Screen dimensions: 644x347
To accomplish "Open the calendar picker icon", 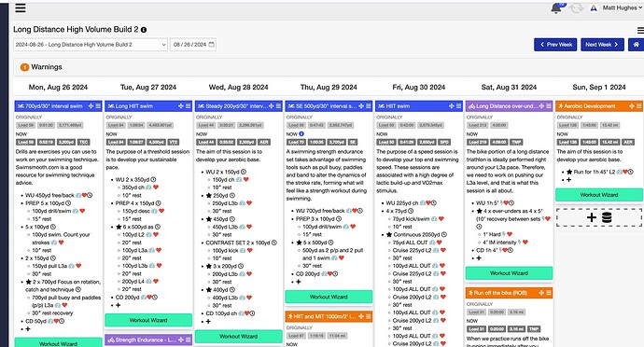I will click(x=212, y=45).
